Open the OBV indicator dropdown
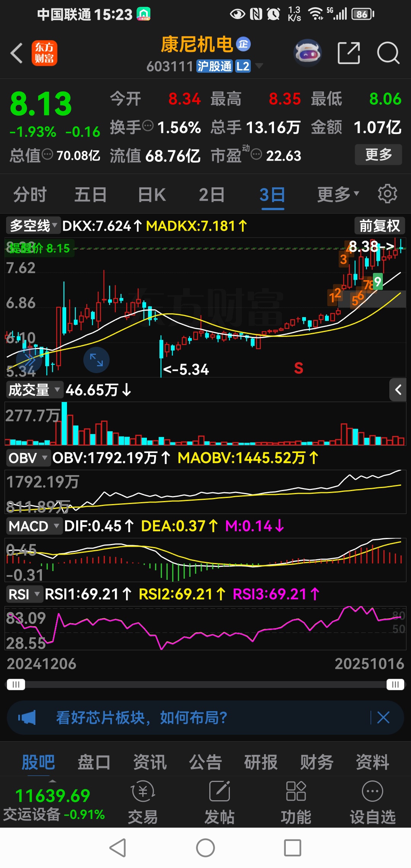This screenshot has height=868, width=411. 29,458
